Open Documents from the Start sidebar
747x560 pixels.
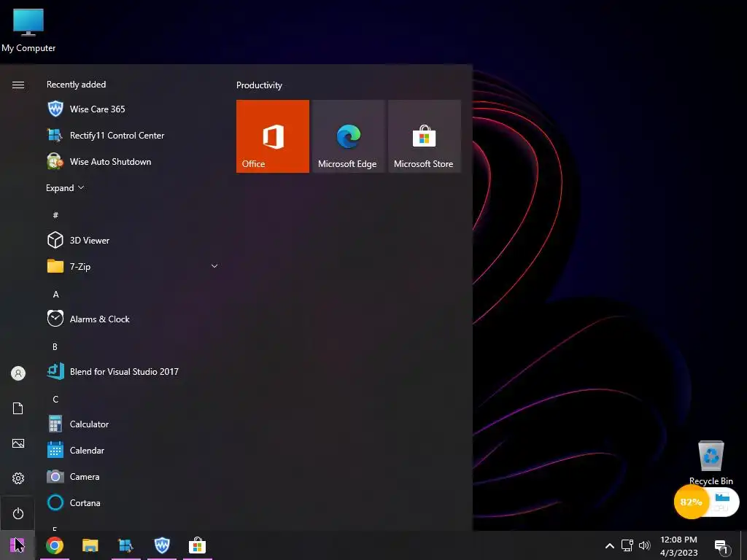pos(18,408)
